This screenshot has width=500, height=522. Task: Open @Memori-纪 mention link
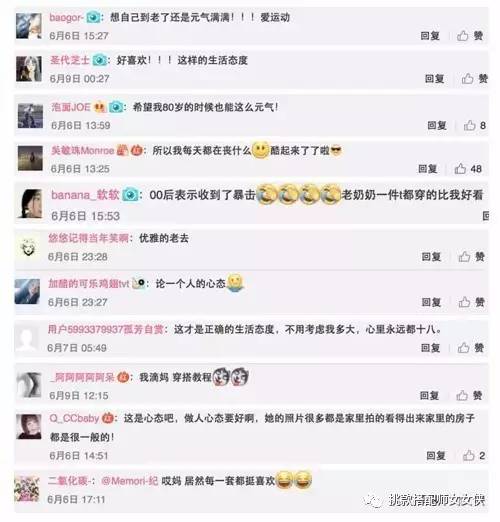click(x=129, y=481)
